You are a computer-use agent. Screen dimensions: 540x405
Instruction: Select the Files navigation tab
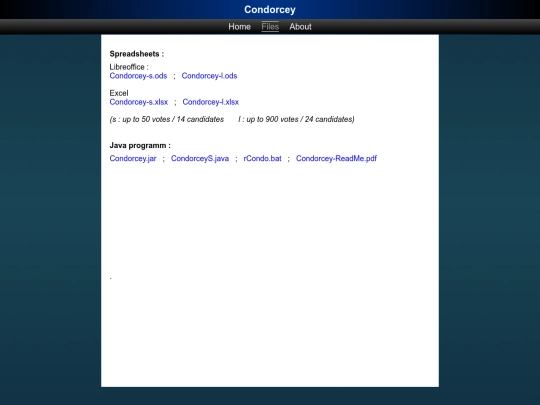(x=270, y=27)
